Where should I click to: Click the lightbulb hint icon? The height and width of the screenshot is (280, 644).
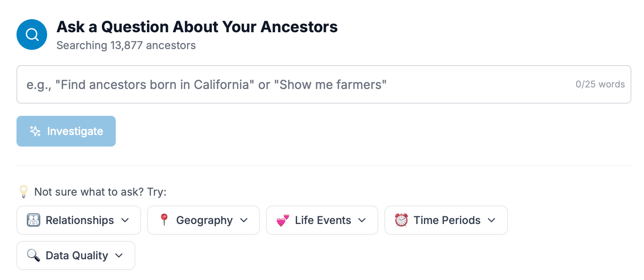click(23, 191)
